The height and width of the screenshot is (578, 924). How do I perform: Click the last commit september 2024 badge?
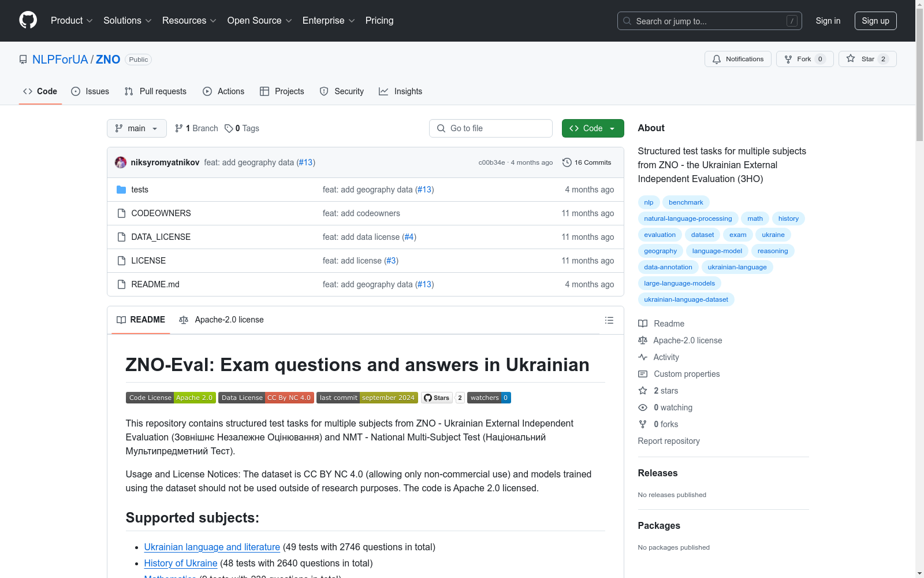pyautogui.click(x=367, y=398)
